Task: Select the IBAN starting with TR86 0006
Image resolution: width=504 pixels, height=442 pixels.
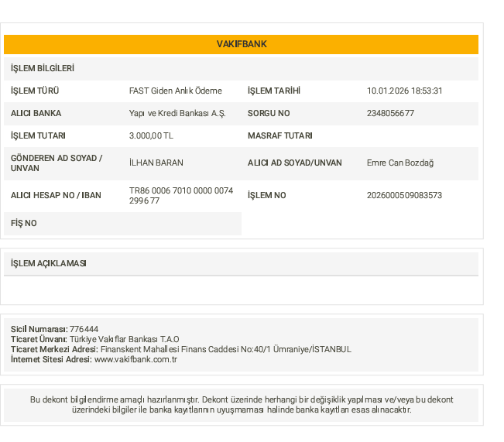Action: (x=181, y=195)
